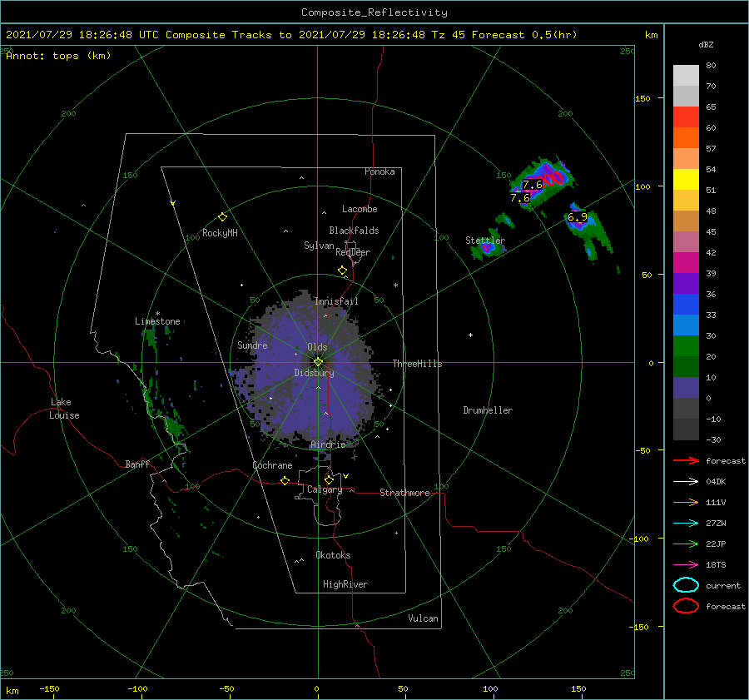The width and height of the screenshot is (749, 700).
Task: Click the dBZ scale heading
Action: pyautogui.click(x=706, y=44)
